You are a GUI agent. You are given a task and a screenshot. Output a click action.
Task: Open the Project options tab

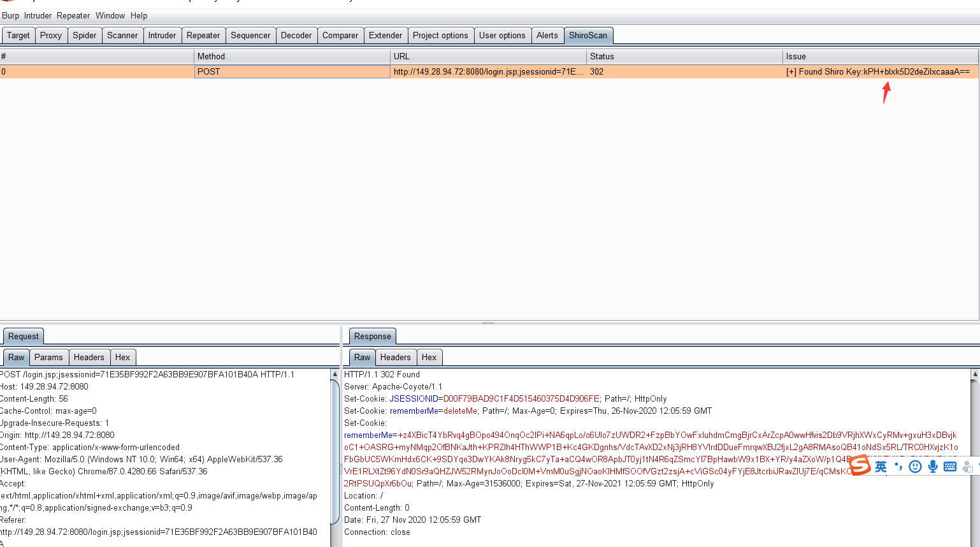pyautogui.click(x=440, y=35)
